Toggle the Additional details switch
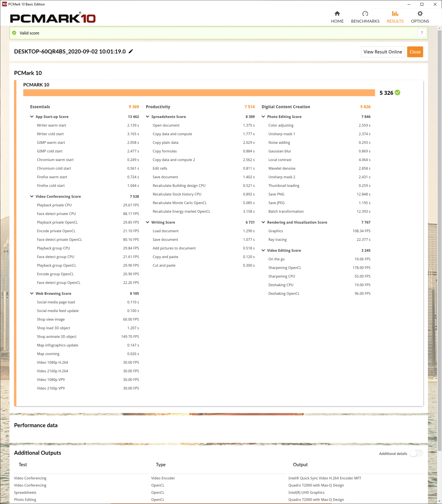Screen dimensions: 442x504 416,453
